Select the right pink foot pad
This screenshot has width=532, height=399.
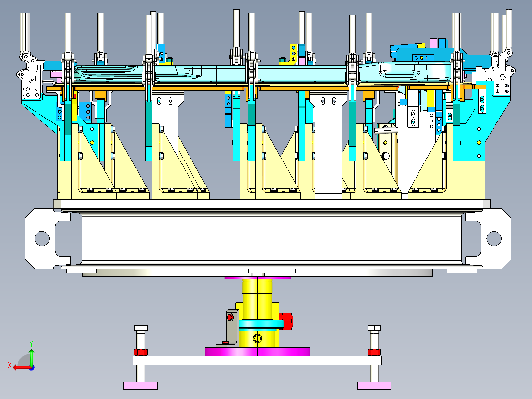[374, 385]
